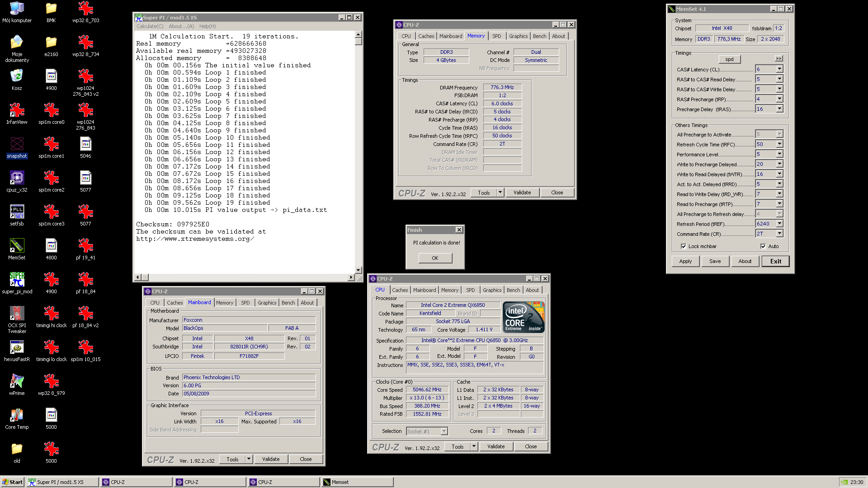Open the BMK folder on desktop
This screenshot has width=868, height=488.
pos(51,12)
